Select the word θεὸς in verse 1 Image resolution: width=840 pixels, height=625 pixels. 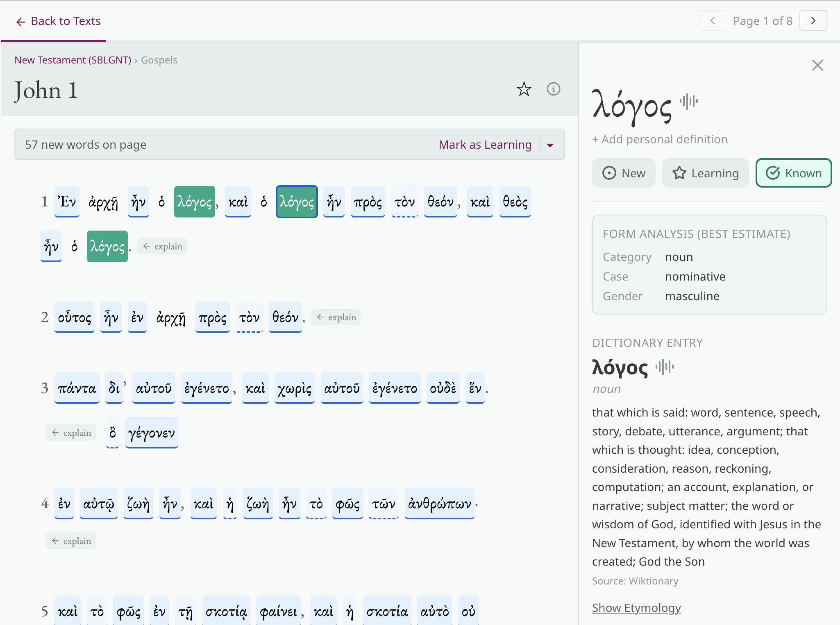pyautogui.click(x=515, y=202)
